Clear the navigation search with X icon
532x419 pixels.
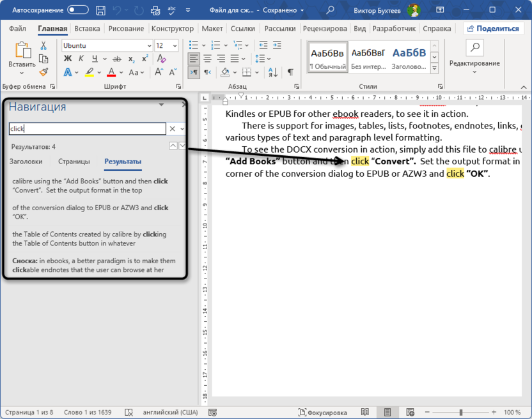[172, 129]
